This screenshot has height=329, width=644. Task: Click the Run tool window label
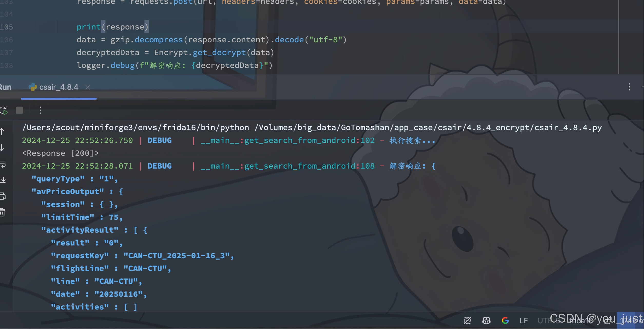point(6,87)
